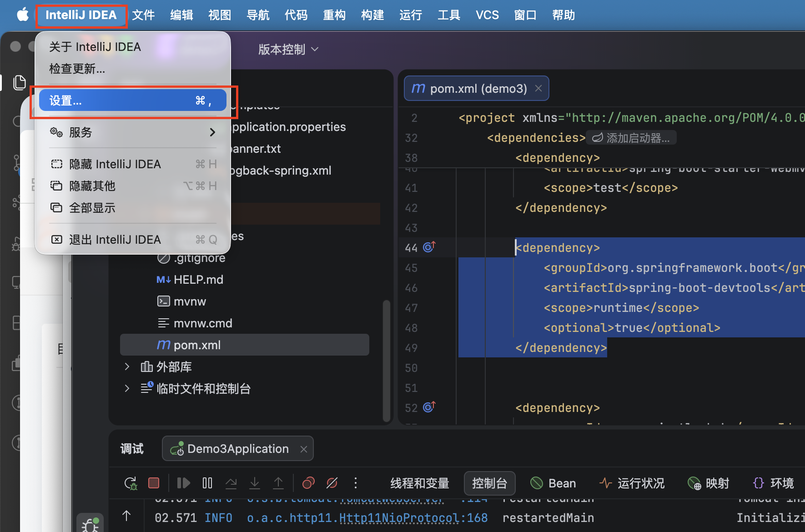Screen dimensions: 805x532
Task: Open the 文件 menu
Action: click(144, 15)
